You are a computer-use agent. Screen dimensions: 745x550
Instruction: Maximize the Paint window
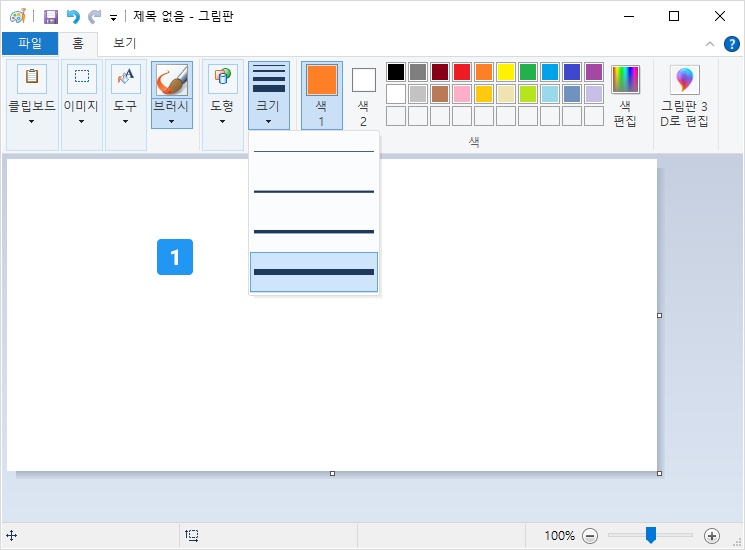point(674,16)
